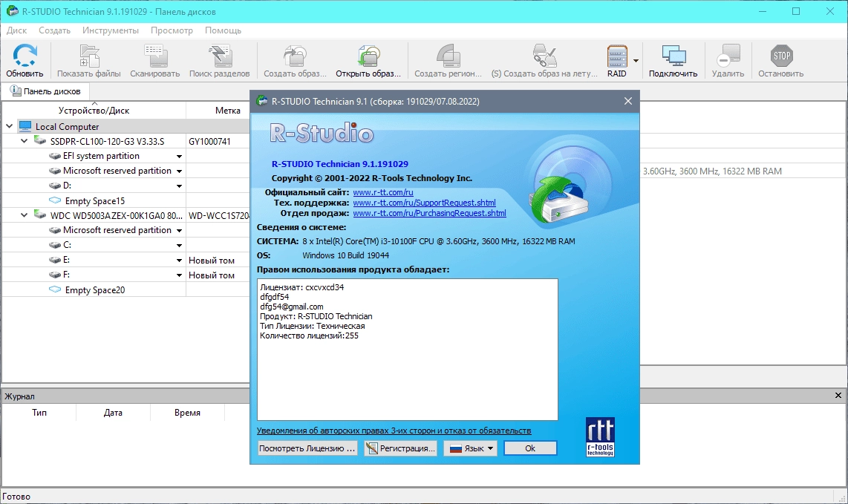
Task: Click the C: partition disk icon
Action: 55,245
